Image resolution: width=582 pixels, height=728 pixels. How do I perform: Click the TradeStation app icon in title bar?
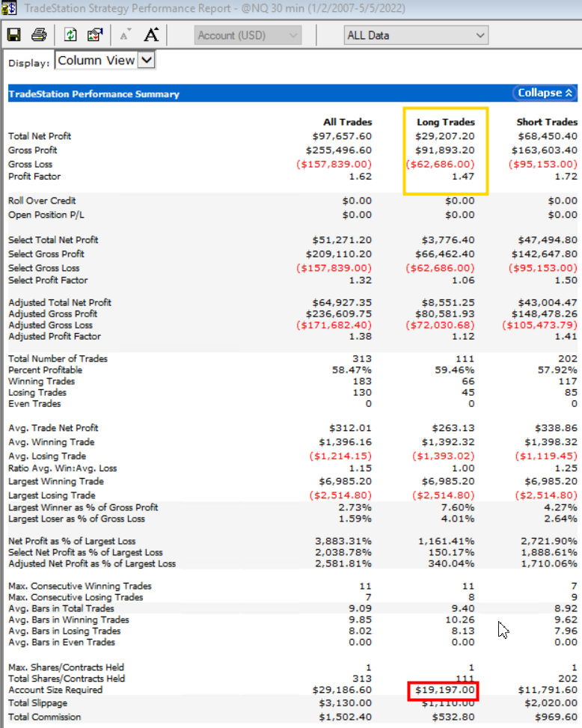coord(9,9)
